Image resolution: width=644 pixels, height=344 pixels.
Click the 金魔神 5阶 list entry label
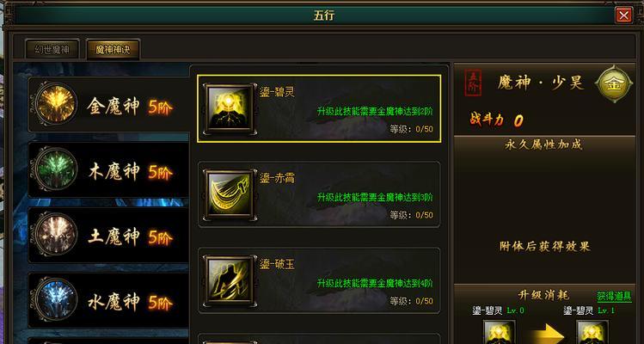pyautogui.click(x=130, y=107)
